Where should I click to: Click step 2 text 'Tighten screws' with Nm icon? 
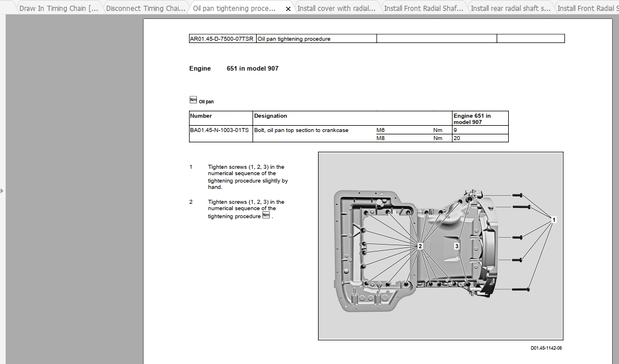246,209
